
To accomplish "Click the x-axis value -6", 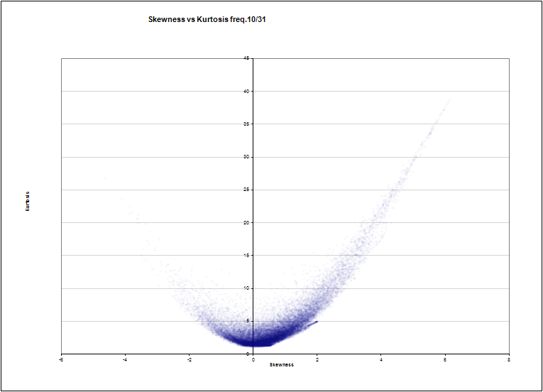I will 61,360.
